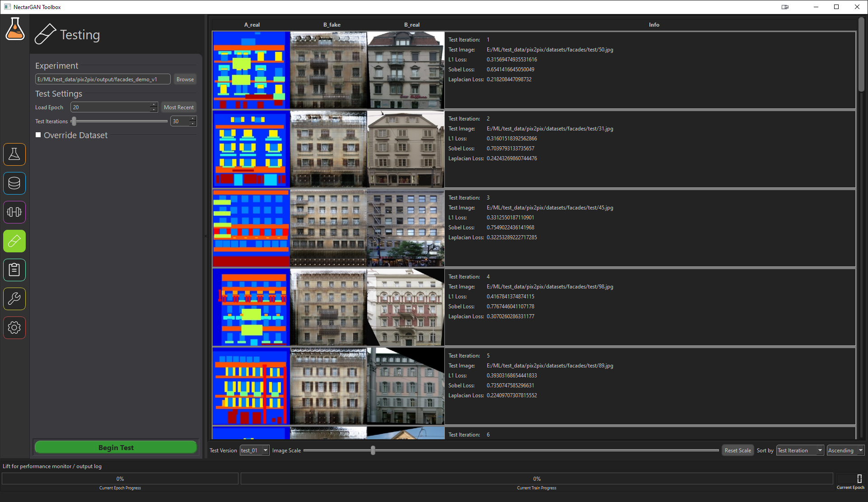Open the Results clipboard icon
Viewport: 868px width, 502px height.
click(14, 270)
